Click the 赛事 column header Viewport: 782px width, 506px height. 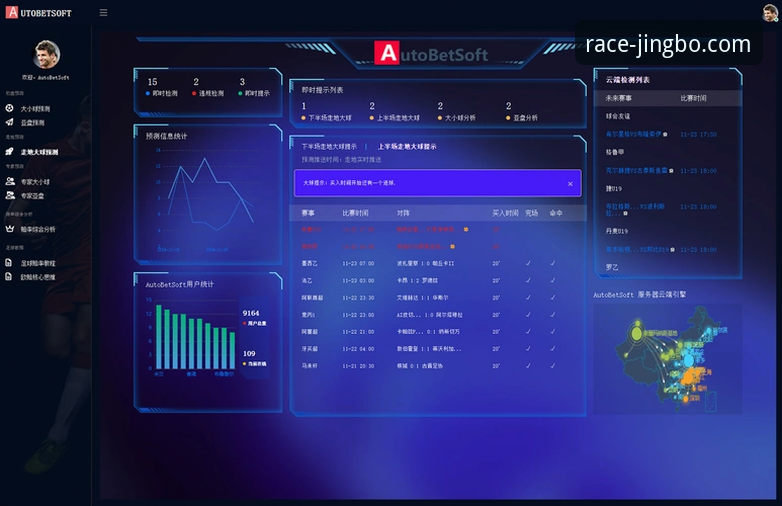click(x=308, y=213)
